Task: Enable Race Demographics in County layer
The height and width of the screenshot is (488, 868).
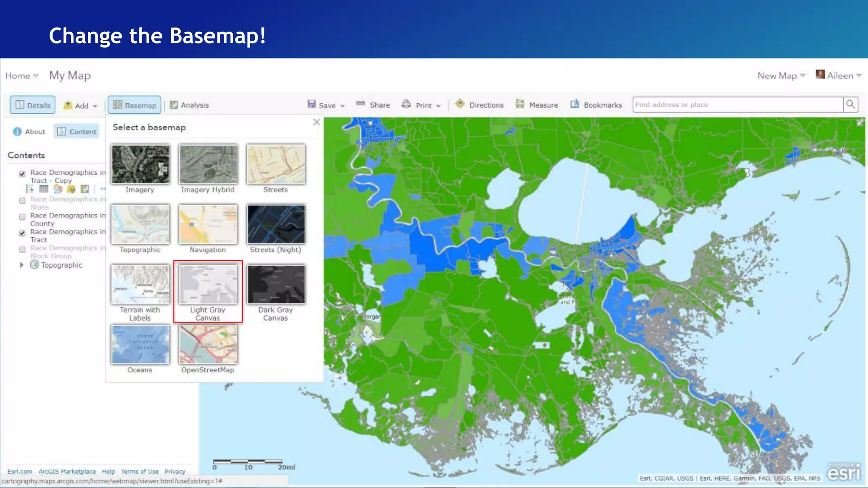Action: (x=22, y=217)
